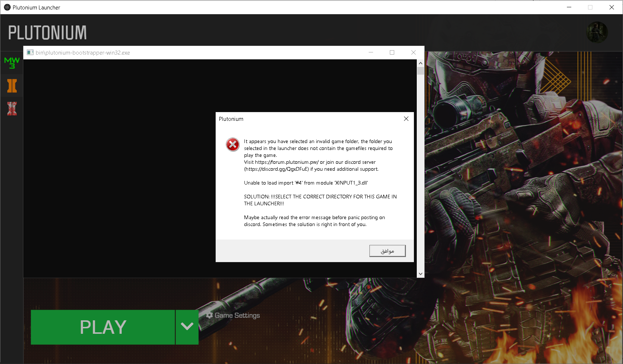Close the Plutonium Launcher window
Screen dimensions: 623x364
(x=612, y=7)
